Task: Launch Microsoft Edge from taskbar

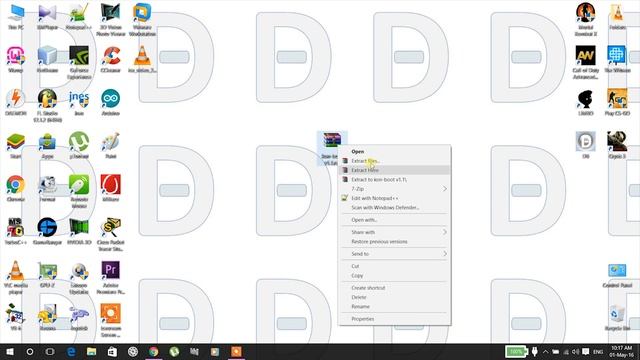Action: [71, 351]
